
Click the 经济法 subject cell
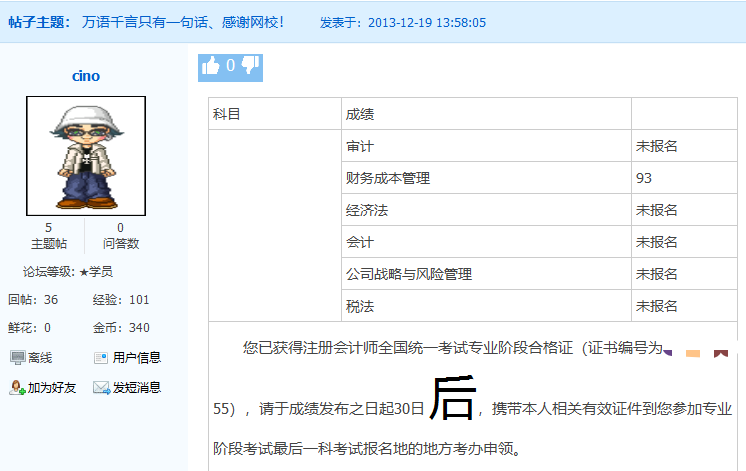pyautogui.click(x=486, y=210)
